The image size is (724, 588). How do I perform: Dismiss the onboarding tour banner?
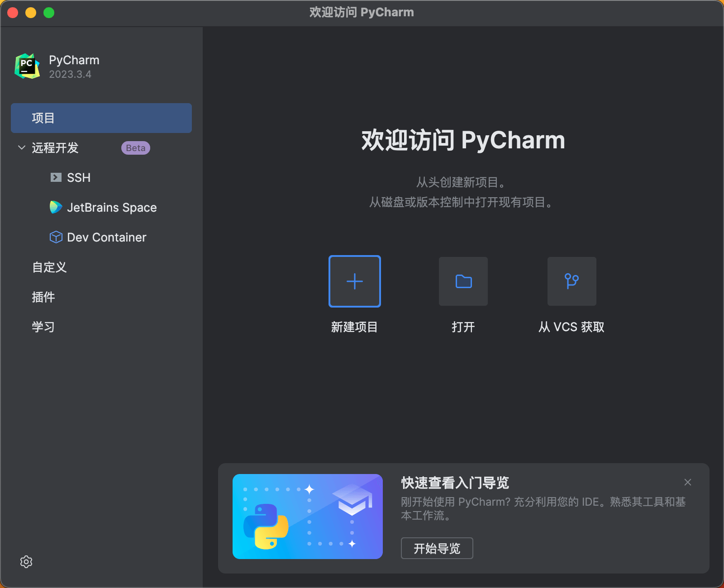(688, 482)
